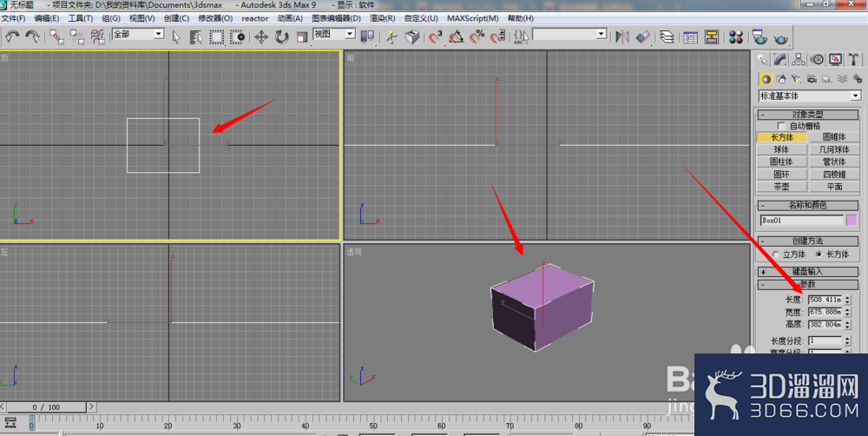This screenshot has height=436, width=868.
Task: Open the MAXScript(M) menu
Action: pyautogui.click(x=473, y=18)
